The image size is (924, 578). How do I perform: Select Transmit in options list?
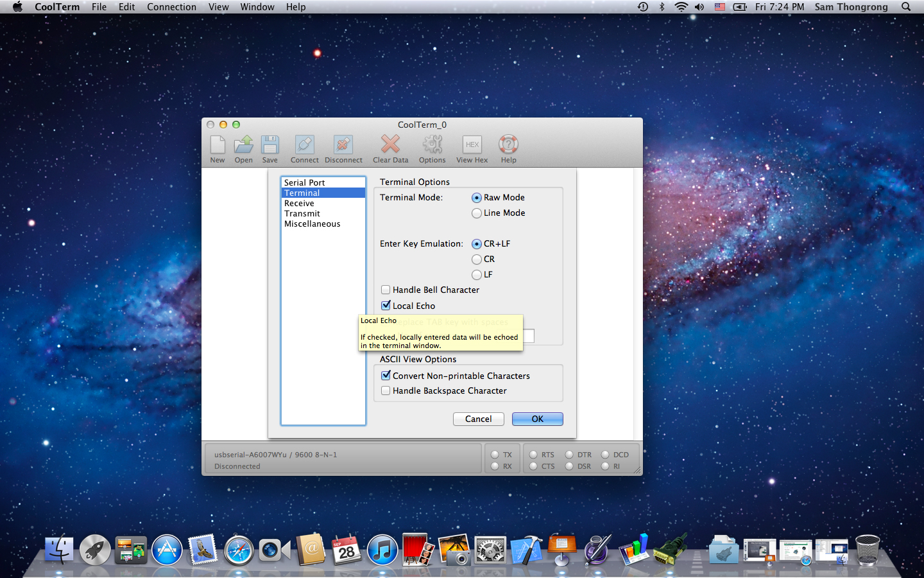pyautogui.click(x=323, y=213)
